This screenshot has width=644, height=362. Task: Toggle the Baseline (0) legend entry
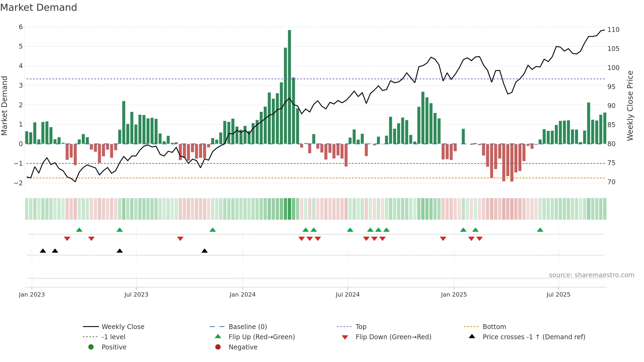click(239, 327)
